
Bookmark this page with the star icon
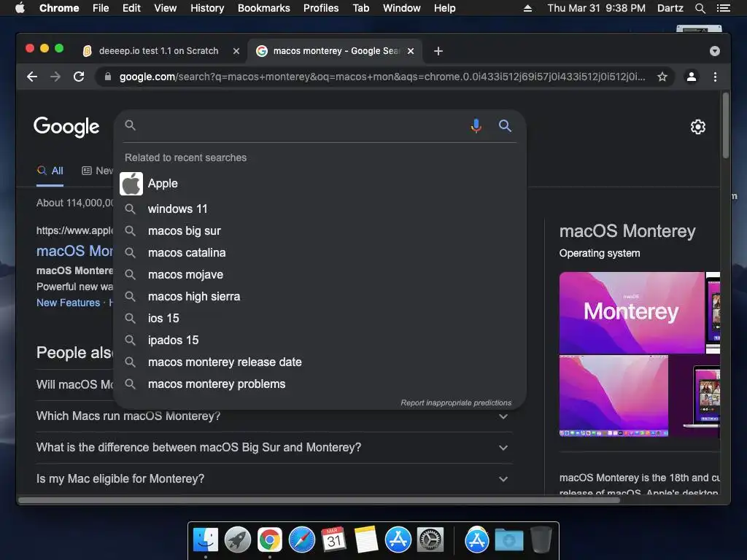tap(662, 77)
